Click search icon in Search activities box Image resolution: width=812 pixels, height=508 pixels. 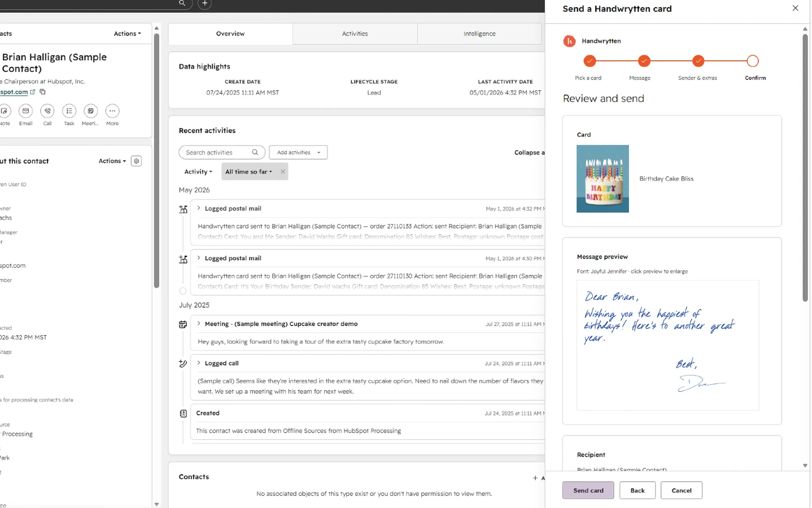click(255, 152)
